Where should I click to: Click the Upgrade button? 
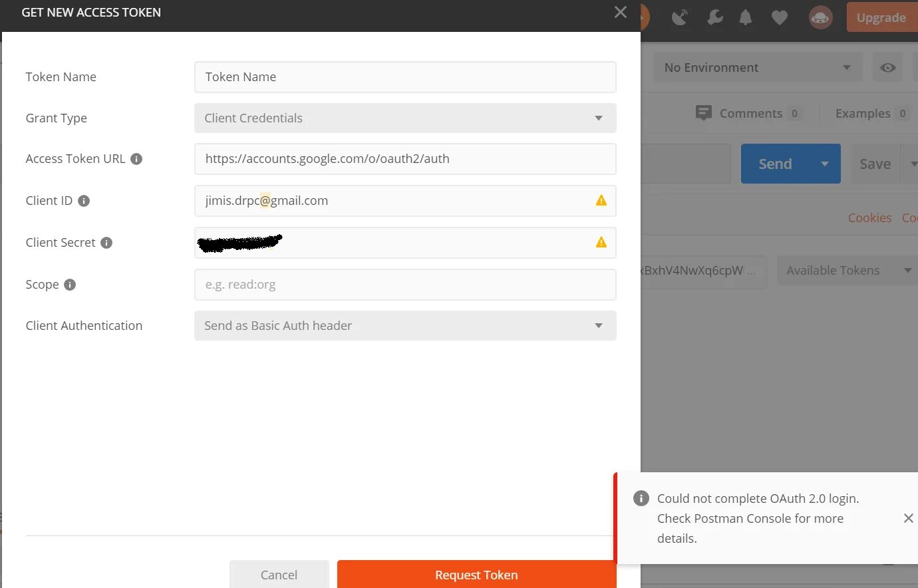tap(881, 17)
